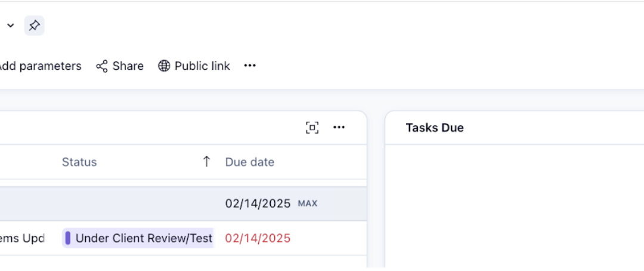Expand the widget to full screen
The width and height of the screenshot is (644, 271).
click(x=312, y=127)
